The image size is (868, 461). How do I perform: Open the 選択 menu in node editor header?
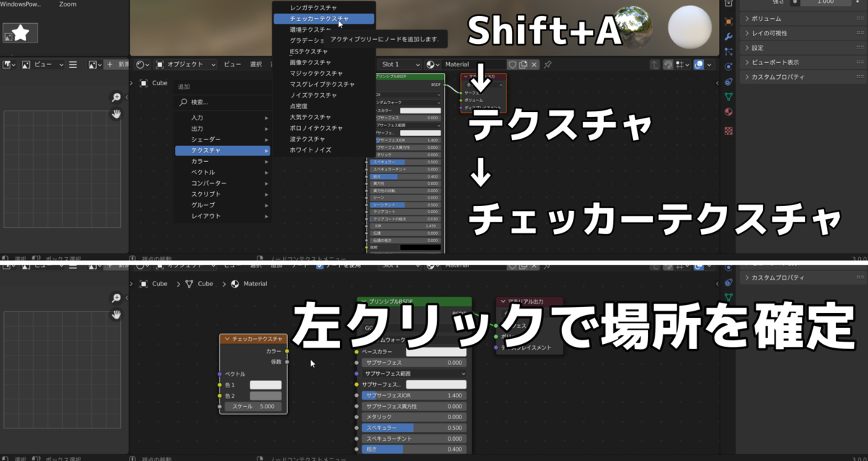click(256, 64)
